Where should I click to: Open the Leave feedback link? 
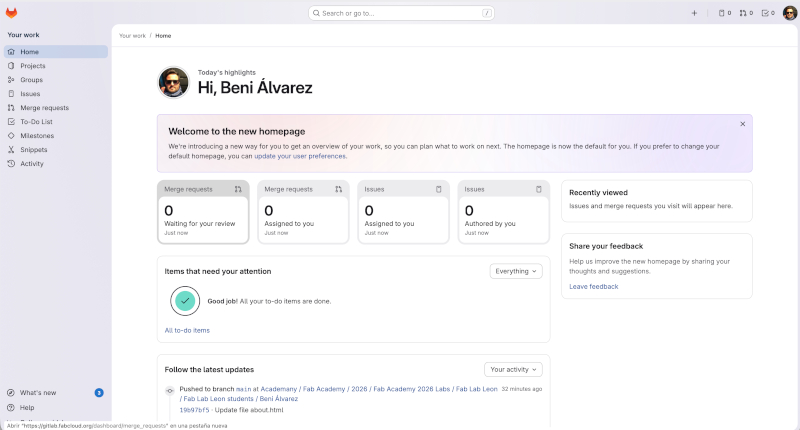click(x=593, y=286)
